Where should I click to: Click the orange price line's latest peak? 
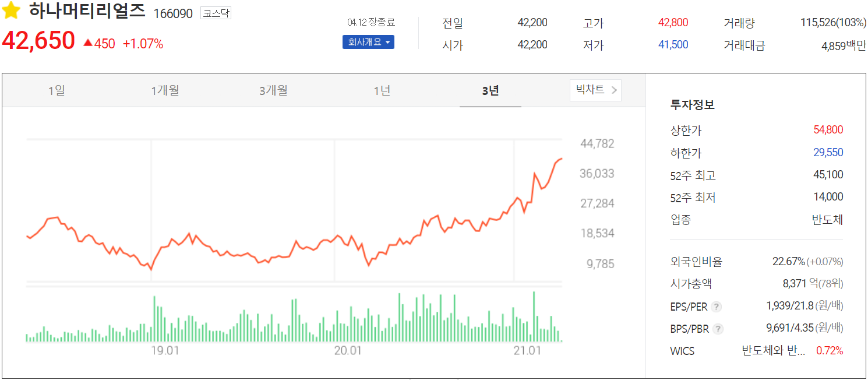coord(561,159)
